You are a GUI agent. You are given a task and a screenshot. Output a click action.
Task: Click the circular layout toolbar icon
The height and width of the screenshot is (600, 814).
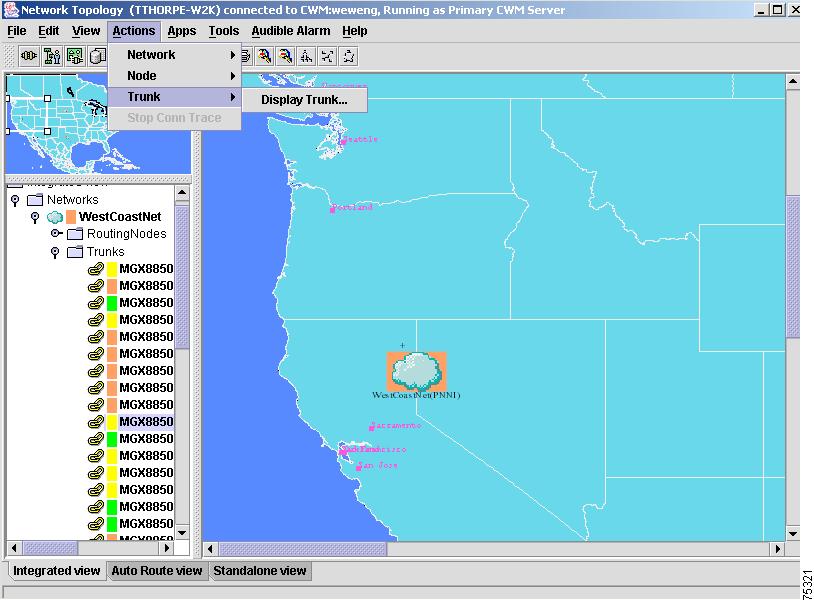point(348,56)
